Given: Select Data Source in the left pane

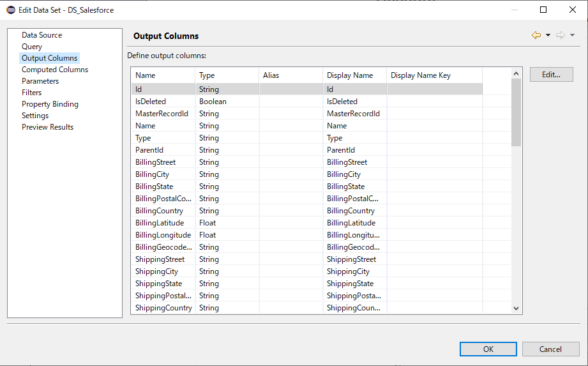Looking at the screenshot, I should tap(41, 35).
